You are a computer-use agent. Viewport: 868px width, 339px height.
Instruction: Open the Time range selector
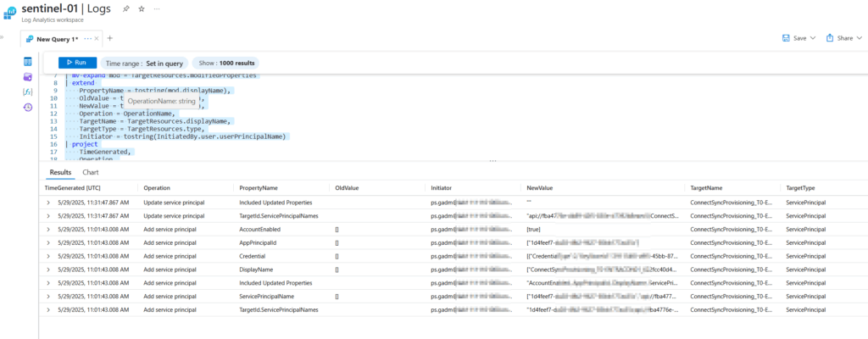[x=143, y=63]
